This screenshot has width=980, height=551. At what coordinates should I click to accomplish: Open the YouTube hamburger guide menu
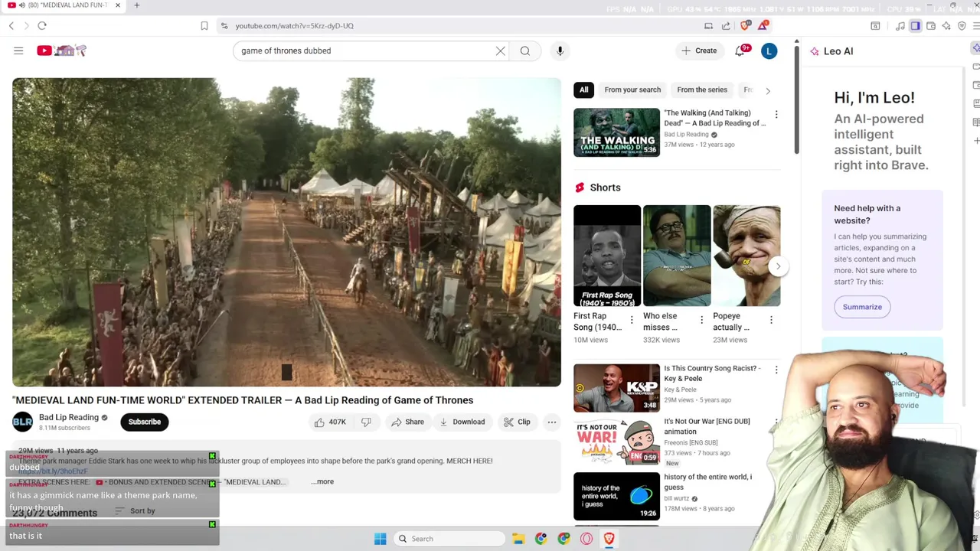click(x=18, y=51)
